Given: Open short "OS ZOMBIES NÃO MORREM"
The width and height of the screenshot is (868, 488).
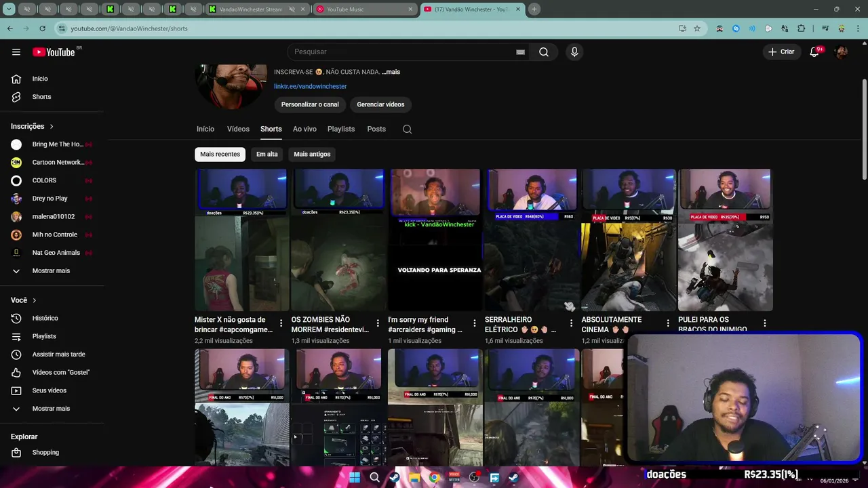Looking at the screenshot, I should point(338,240).
